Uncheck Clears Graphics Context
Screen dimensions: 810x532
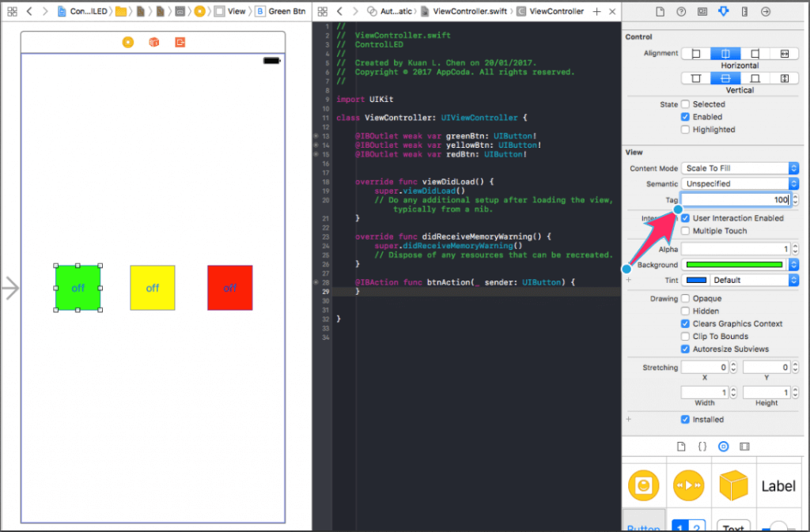[x=685, y=324]
